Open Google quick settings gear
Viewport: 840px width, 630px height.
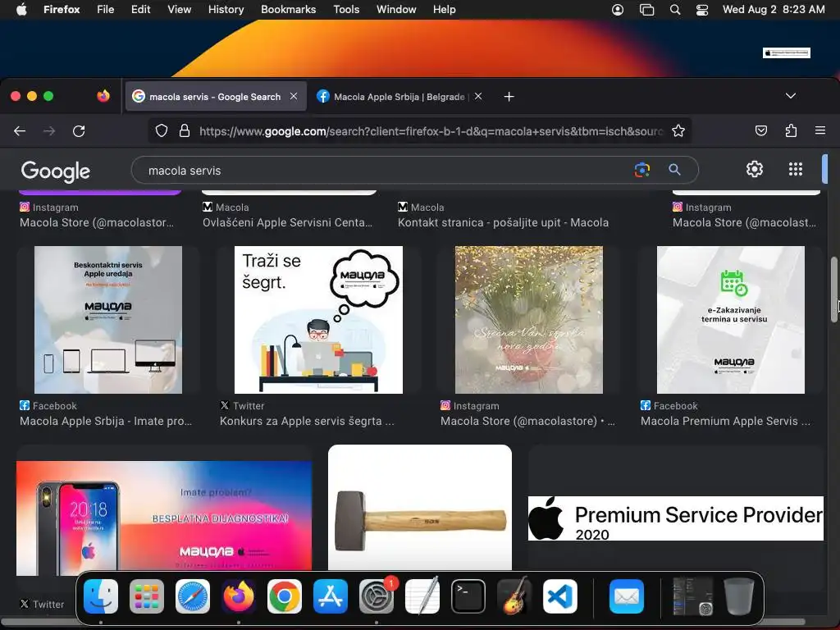(755, 169)
